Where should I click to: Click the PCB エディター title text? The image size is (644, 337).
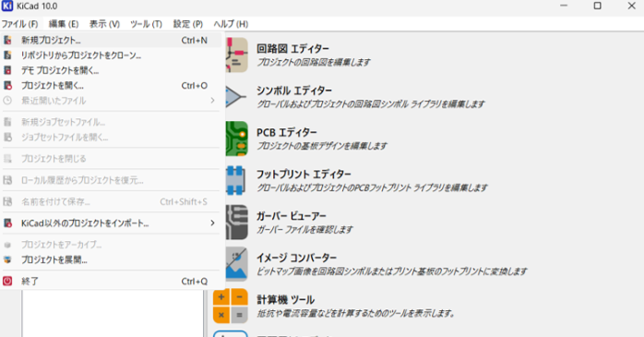click(287, 132)
